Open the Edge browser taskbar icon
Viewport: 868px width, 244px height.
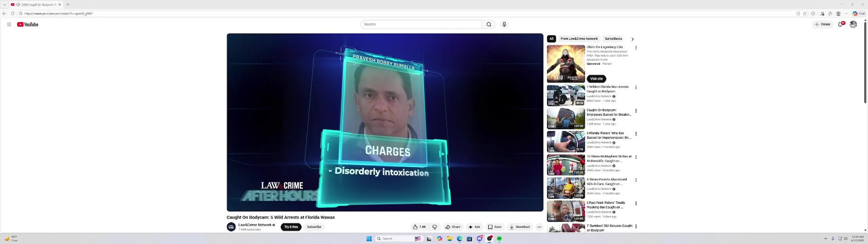tap(459, 239)
